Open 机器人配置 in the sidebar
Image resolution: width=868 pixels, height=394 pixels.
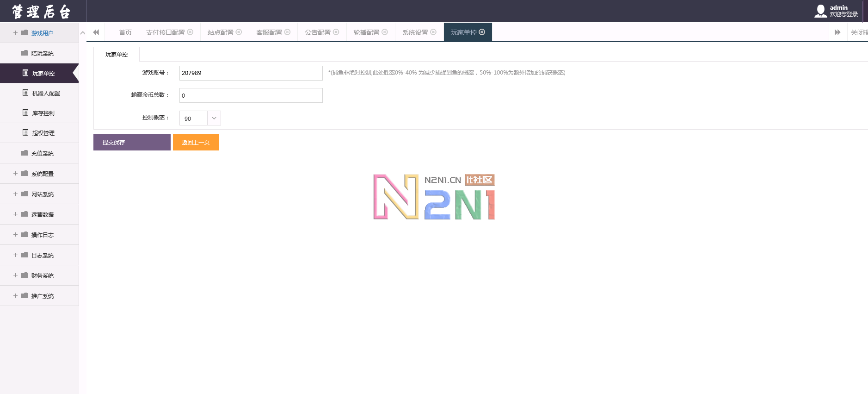(46, 93)
